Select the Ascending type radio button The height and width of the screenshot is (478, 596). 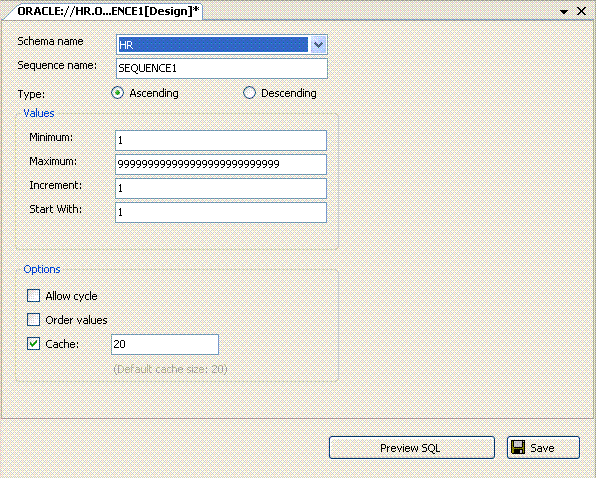tap(117, 93)
